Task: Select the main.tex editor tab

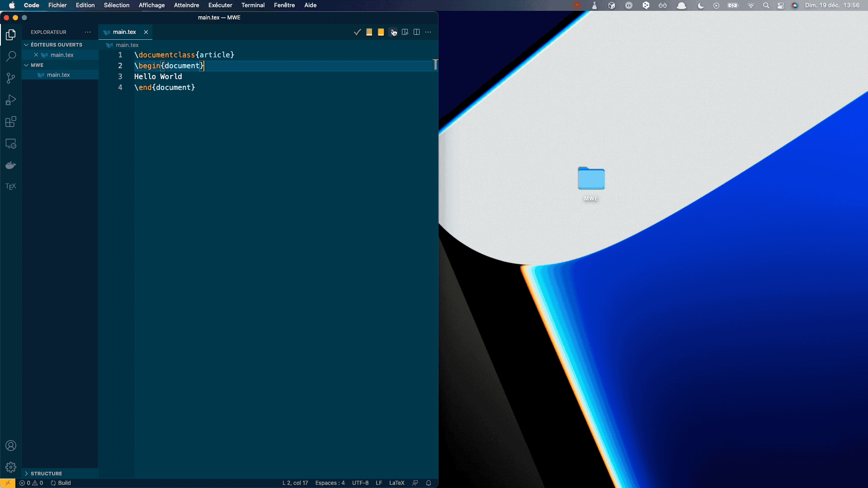Action: pos(124,32)
